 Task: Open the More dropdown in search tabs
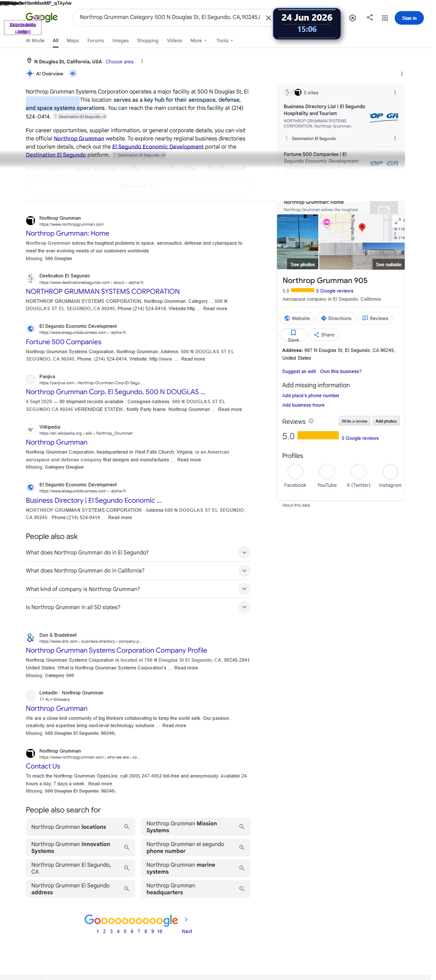(x=199, y=40)
